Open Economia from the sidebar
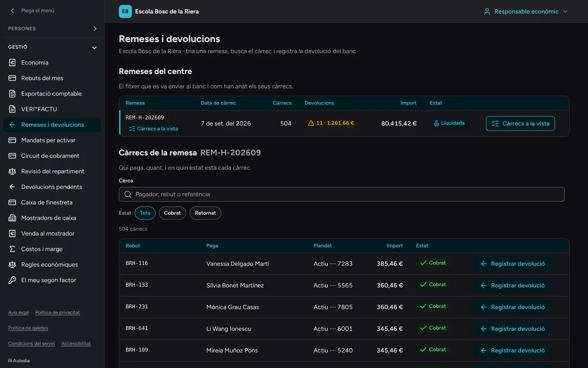Image resolution: width=588 pixels, height=368 pixels. pos(52,63)
